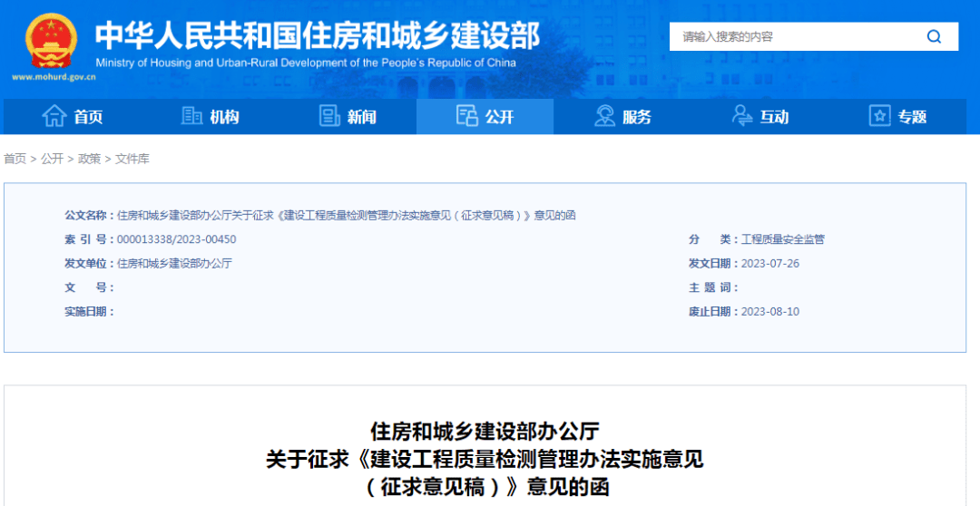This screenshot has height=506, width=980.
Task: Click the newspaper icon beside 新闻
Action: click(x=329, y=116)
